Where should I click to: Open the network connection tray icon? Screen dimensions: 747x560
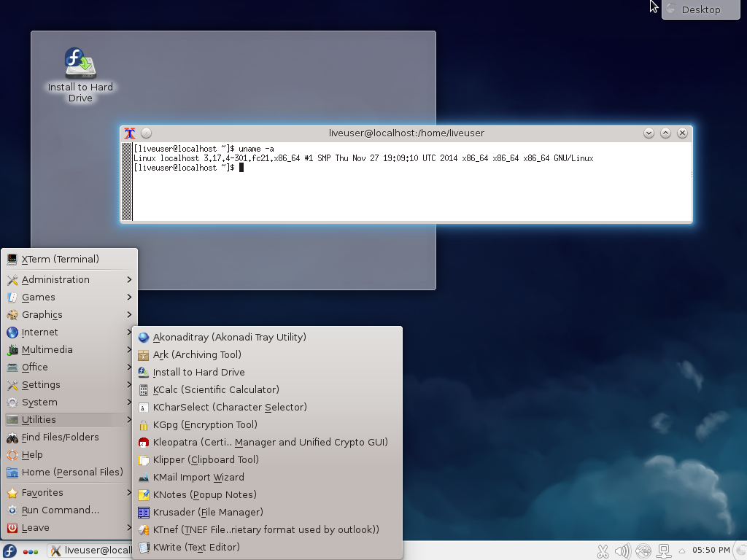tap(664, 551)
